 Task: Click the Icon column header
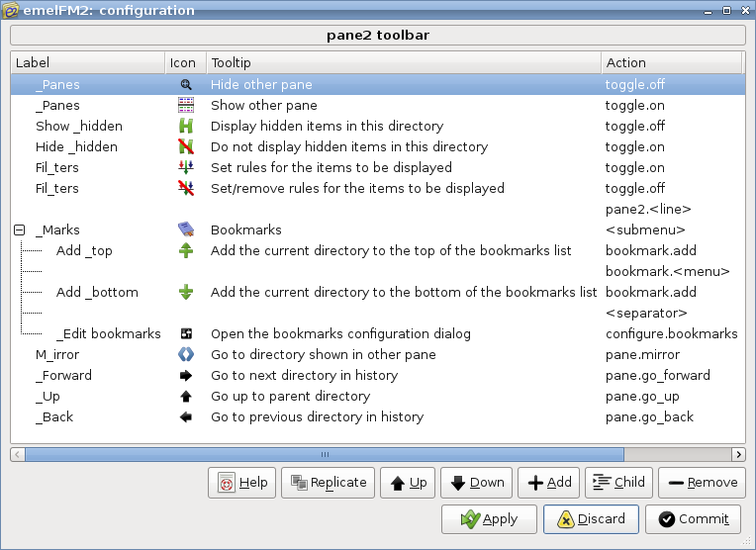(x=186, y=62)
